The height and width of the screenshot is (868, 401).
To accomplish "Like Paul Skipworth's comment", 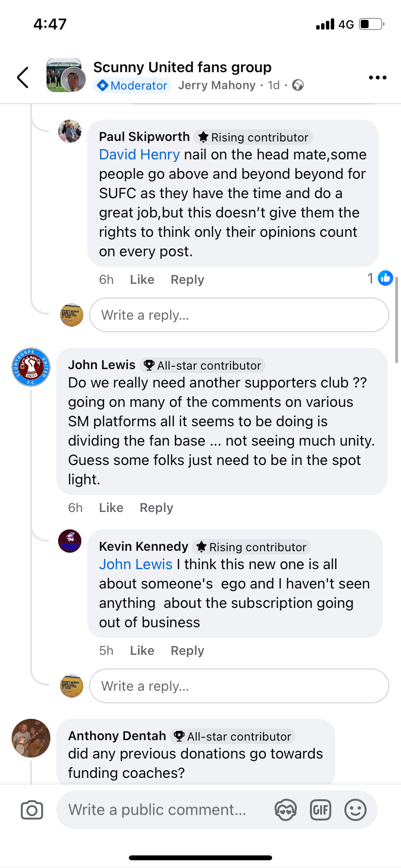I will point(142,280).
